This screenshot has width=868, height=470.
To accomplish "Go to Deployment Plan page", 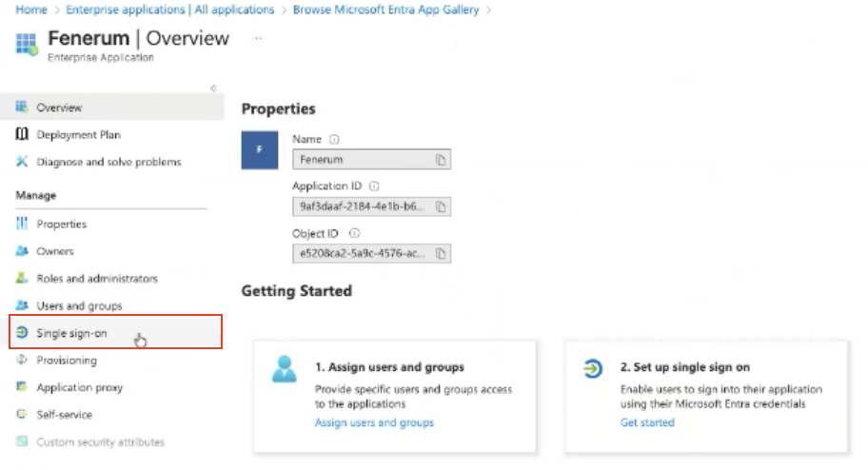I will click(x=78, y=135).
